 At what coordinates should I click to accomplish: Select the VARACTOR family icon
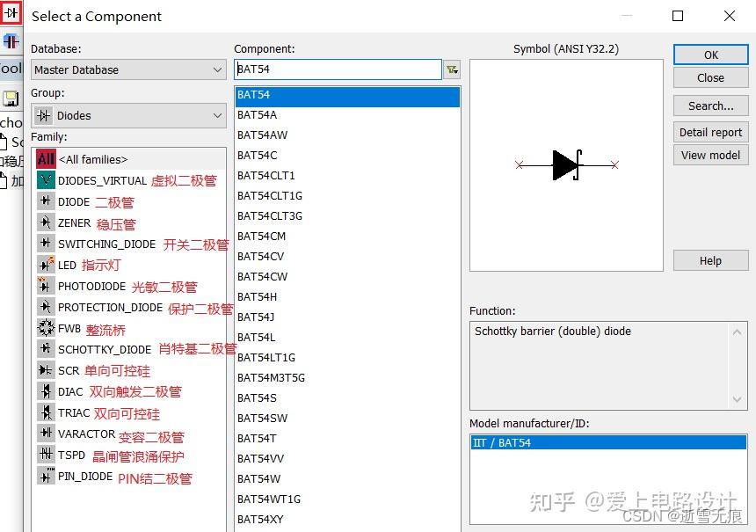pos(46,434)
